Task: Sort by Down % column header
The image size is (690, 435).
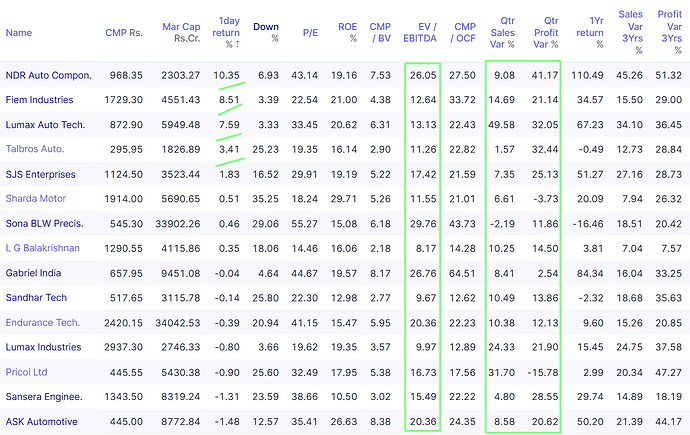Action: tap(266, 33)
